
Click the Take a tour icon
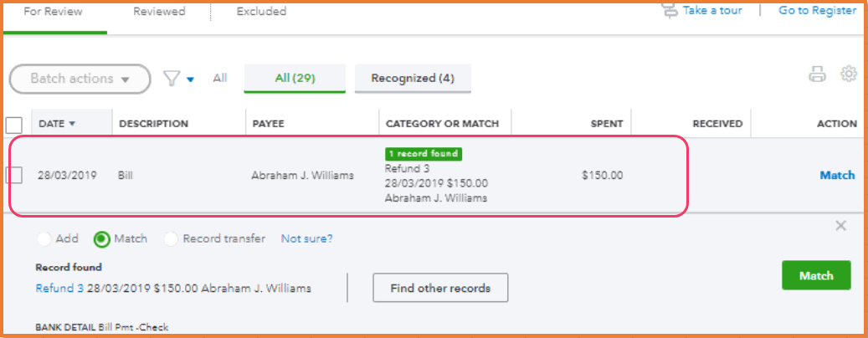click(669, 11)
